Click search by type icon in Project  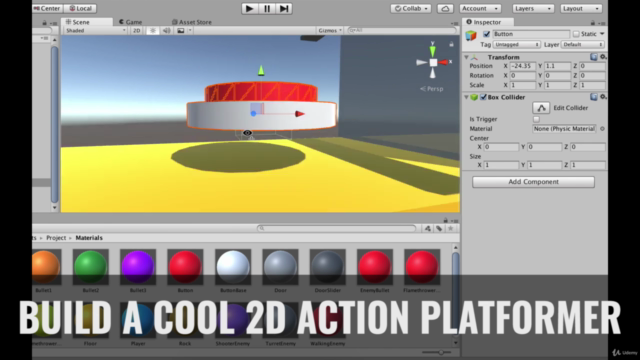(427, 229)
